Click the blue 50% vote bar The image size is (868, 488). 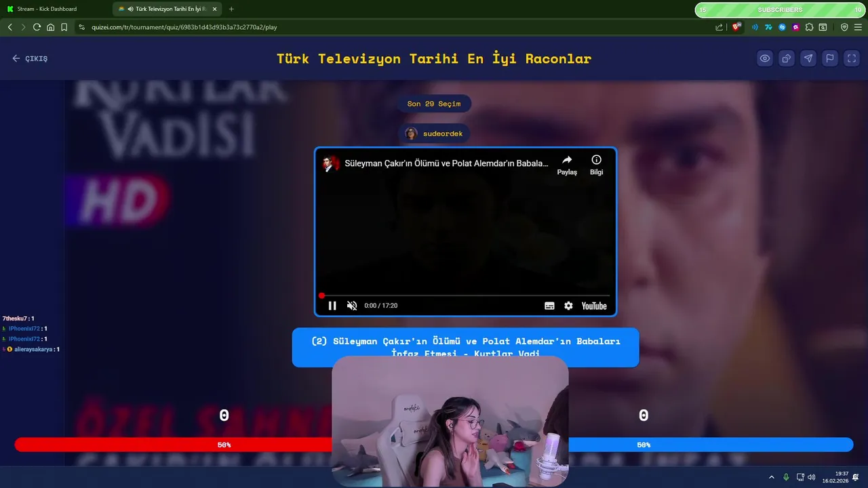[711, 445]
